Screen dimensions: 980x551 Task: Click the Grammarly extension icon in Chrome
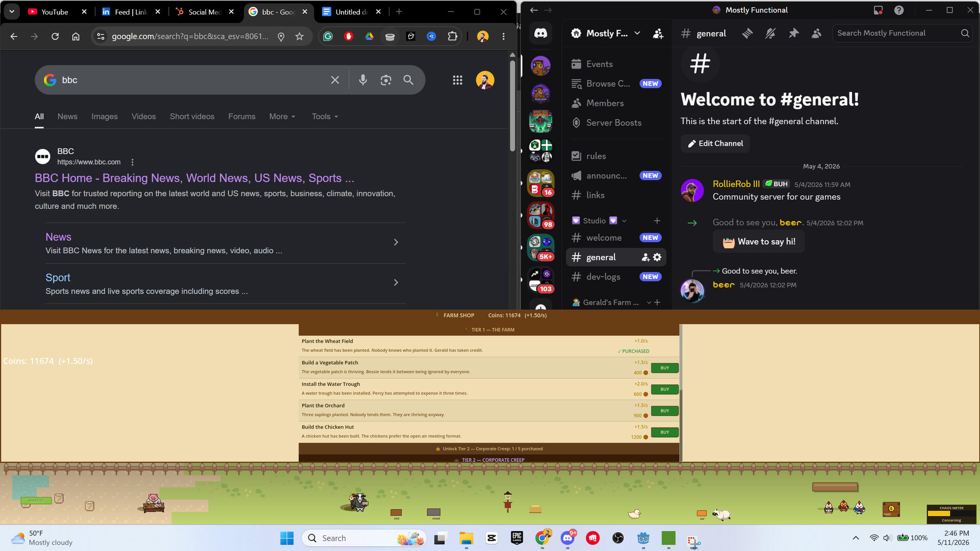328,36
